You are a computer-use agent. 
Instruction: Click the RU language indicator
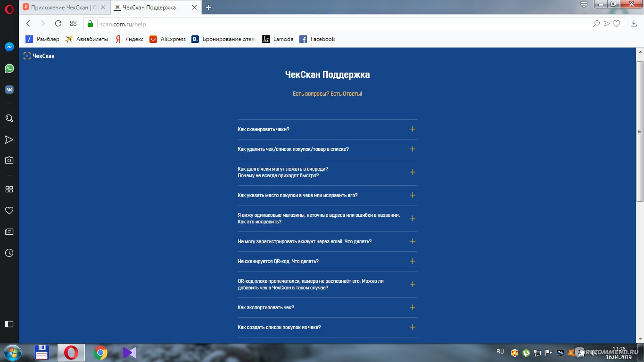[500, 352]
